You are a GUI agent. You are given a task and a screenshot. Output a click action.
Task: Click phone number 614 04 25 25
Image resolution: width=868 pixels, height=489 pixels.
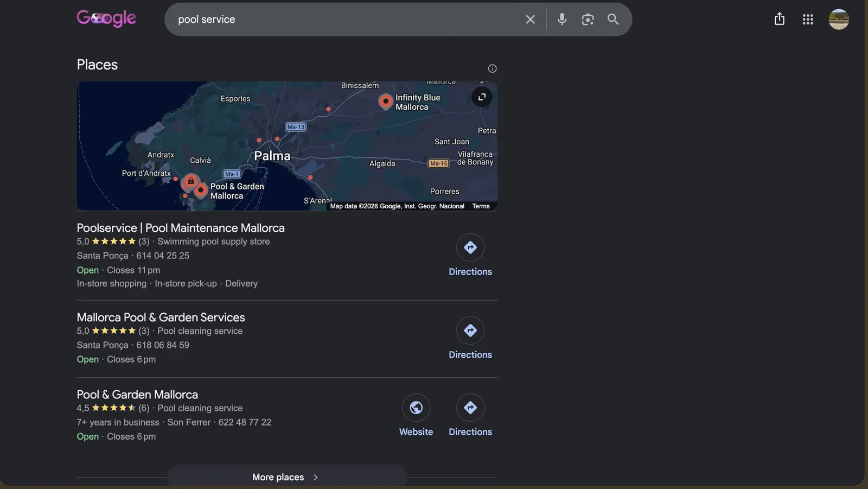coord(163,256)
